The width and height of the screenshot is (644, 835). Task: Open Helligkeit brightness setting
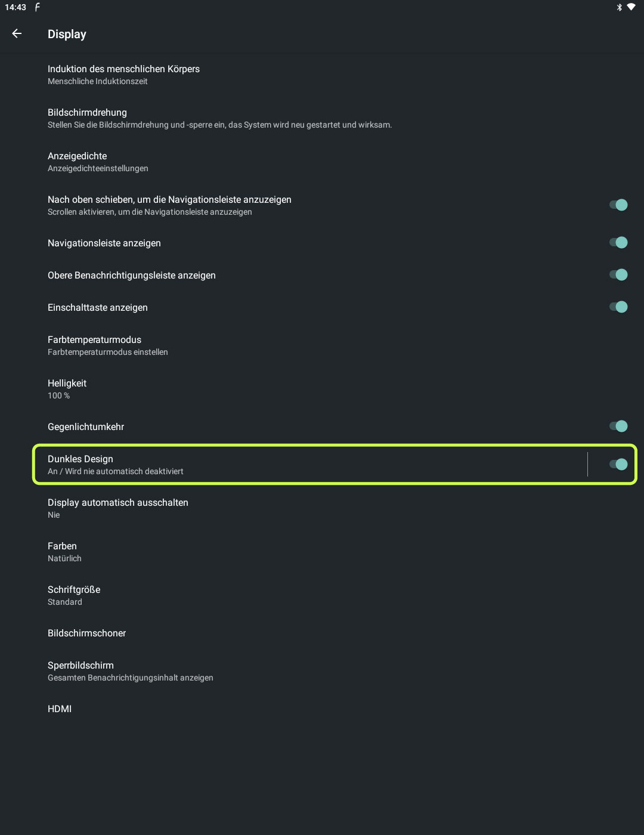tap(67, 389)
